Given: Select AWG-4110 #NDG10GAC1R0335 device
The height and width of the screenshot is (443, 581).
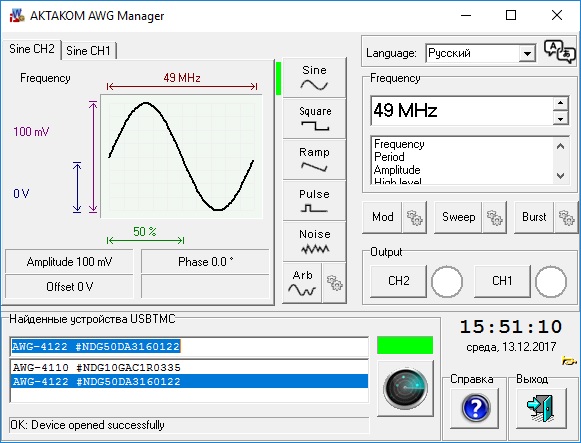Looking at the screenshot, I should coord(189,367).
